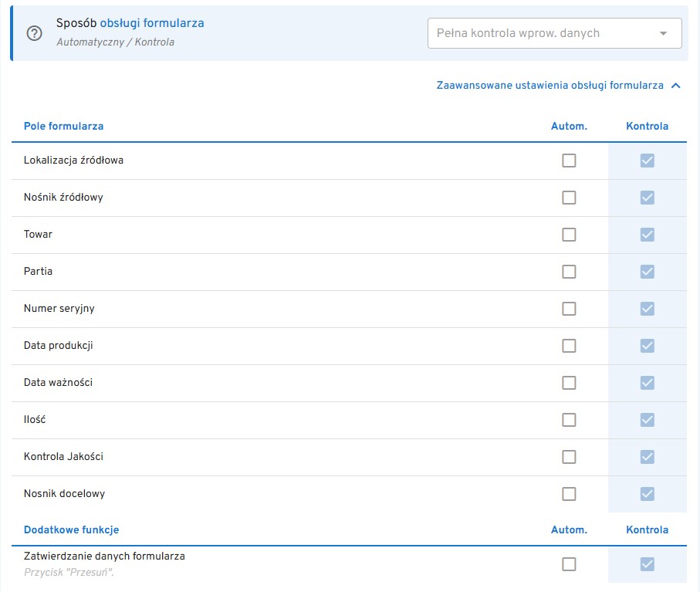Screen dimensions: 700x592
Task: Enable Autom. for Partia field
Action: pos(569,272)
